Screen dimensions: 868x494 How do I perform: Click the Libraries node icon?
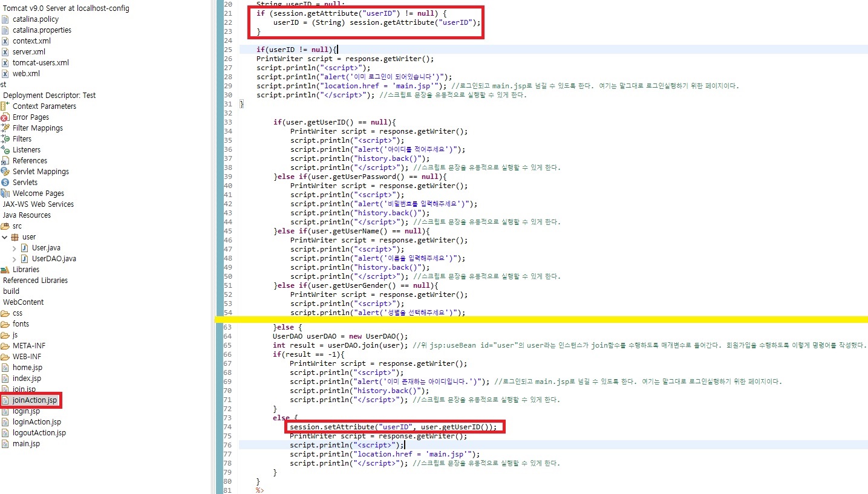click(5, 270)
